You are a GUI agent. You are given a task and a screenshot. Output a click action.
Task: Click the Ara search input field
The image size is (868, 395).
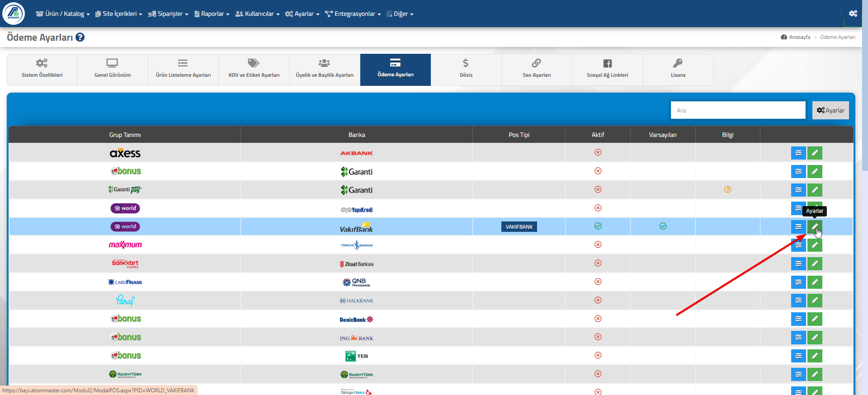pos(738,110)
